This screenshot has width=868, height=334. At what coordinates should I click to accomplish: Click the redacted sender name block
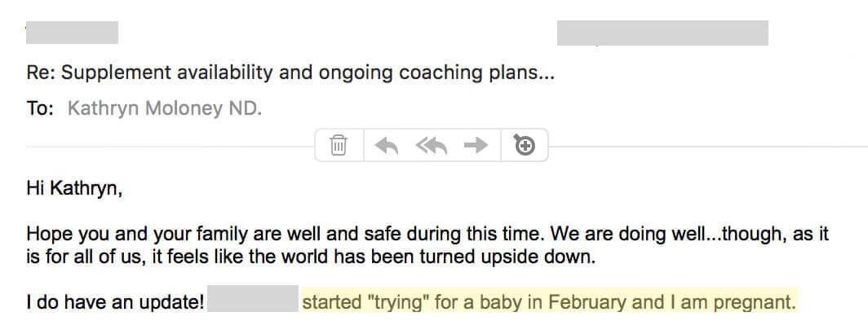[72, 33]
